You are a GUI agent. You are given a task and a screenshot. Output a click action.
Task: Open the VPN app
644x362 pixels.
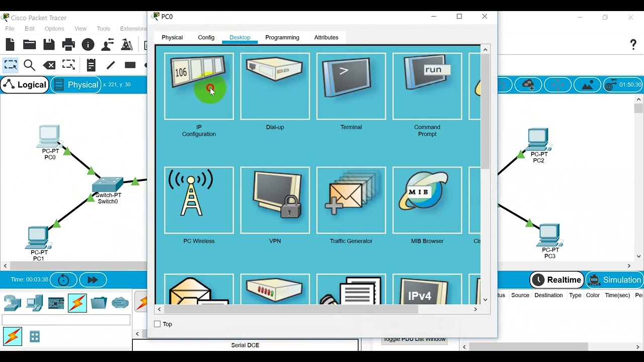[x=275, y=200]
